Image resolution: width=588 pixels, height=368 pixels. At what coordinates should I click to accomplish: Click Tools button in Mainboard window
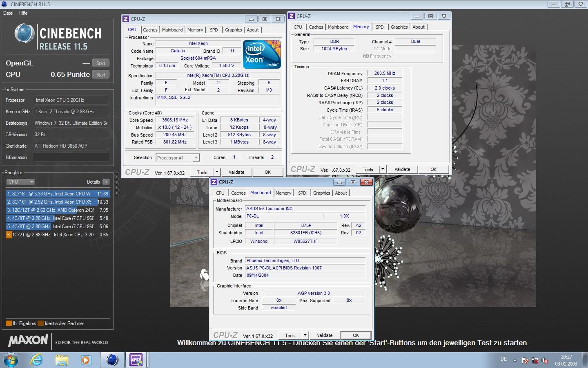pos(290,335)
